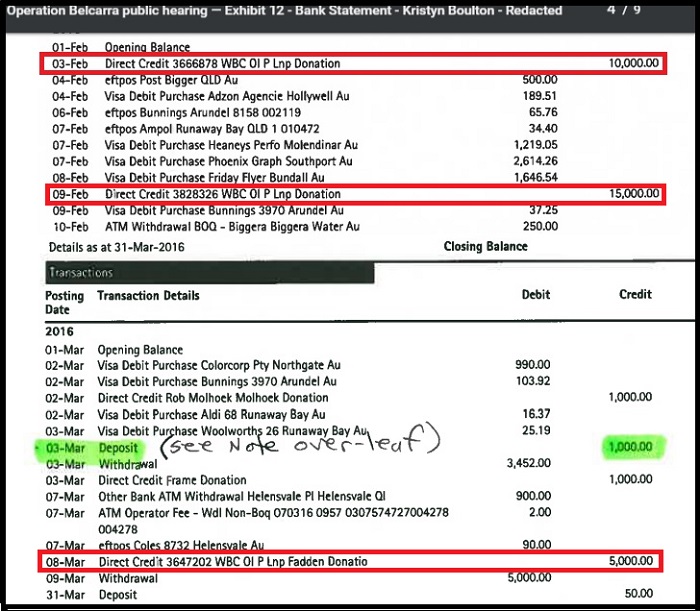Select the 09-Feb Direct Credit 15,000.00 row

[x=356, y=194]
